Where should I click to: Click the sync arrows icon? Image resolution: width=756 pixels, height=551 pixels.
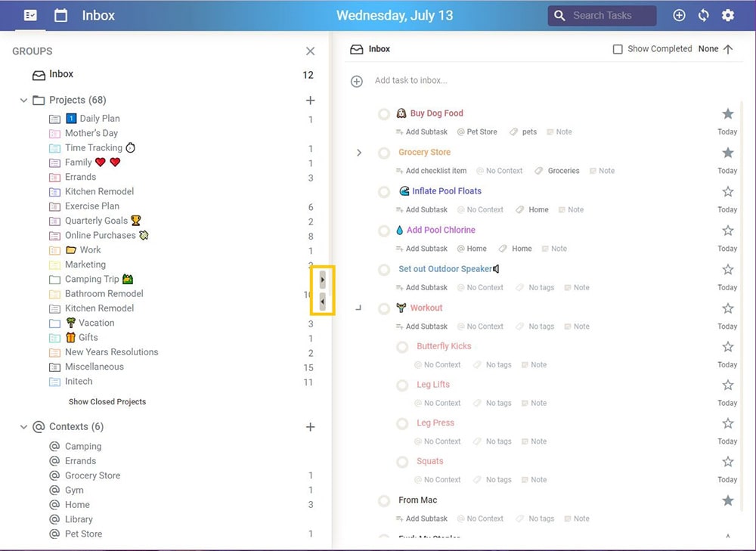click(704, 15)
